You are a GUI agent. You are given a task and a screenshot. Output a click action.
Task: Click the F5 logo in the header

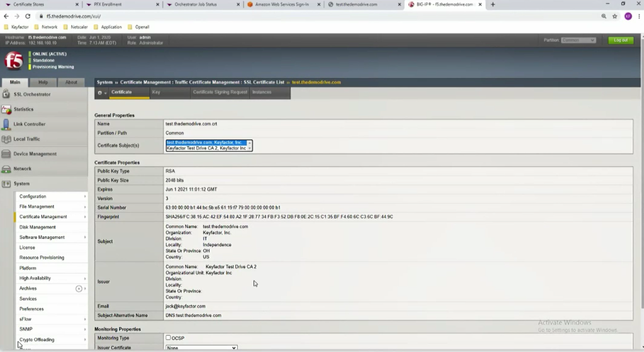[x=13, y=60]
